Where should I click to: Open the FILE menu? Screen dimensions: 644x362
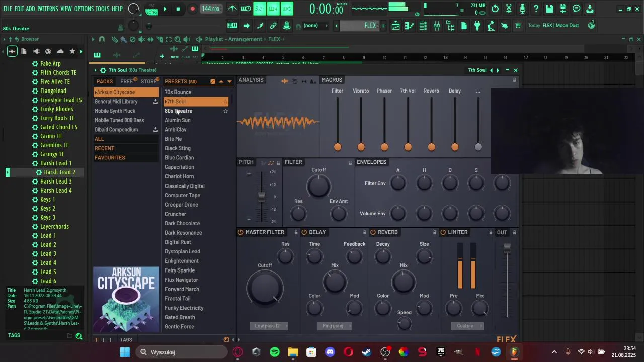point(8,9)
